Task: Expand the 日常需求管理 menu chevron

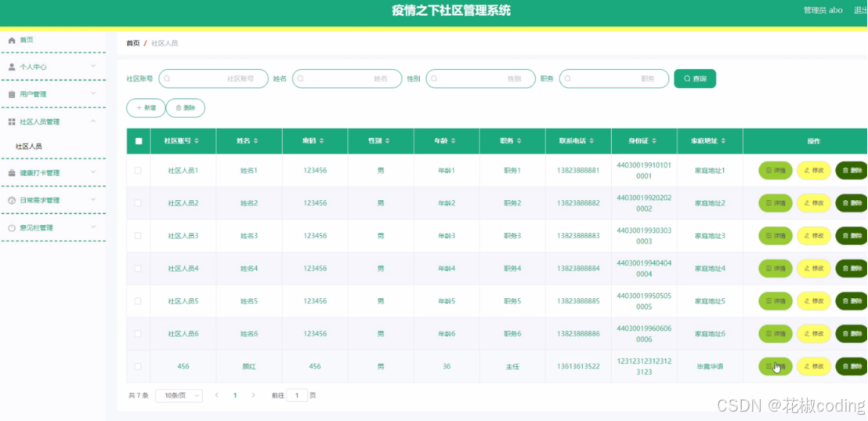Action: point(93,199)
